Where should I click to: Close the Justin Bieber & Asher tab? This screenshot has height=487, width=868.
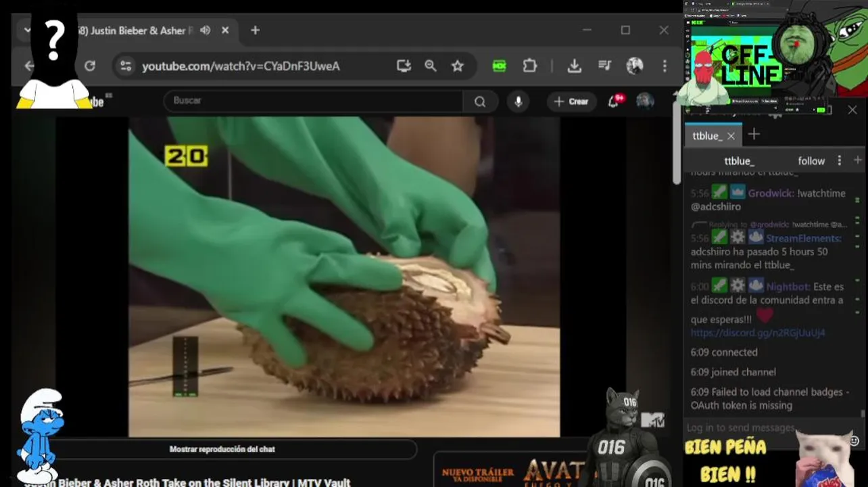click(225, 30)
